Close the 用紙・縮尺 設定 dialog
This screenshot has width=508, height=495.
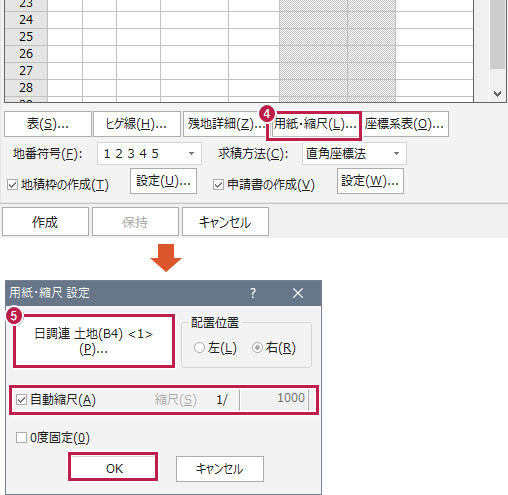[x=298, y=293]
